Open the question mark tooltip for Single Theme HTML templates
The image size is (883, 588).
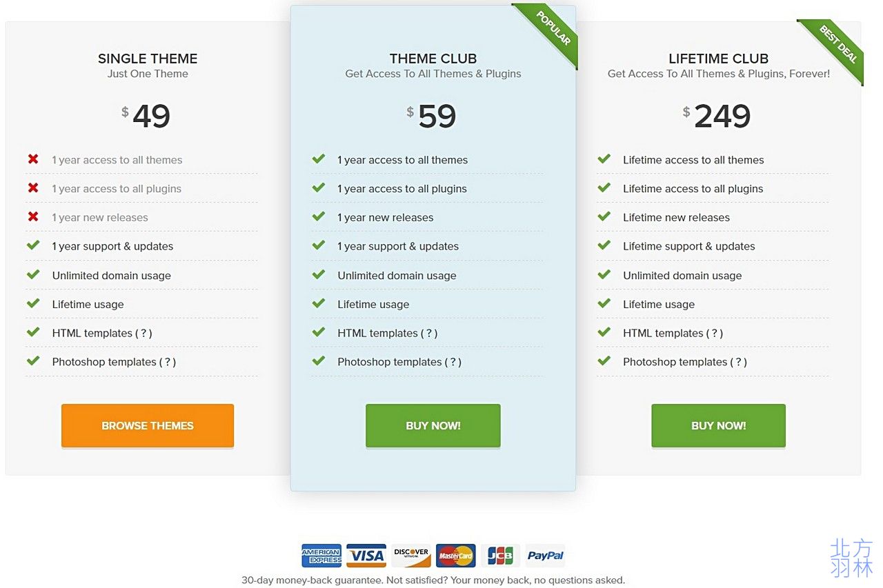[143, 333]
